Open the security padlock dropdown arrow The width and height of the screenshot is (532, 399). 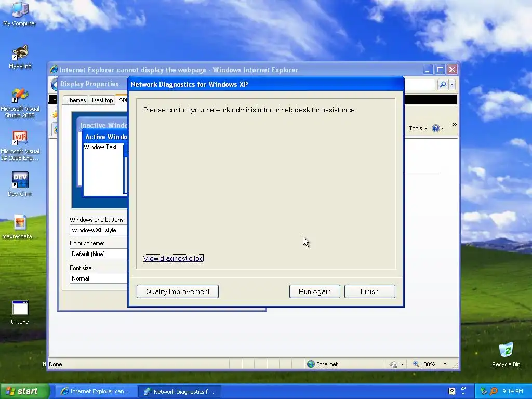(403, 364)
